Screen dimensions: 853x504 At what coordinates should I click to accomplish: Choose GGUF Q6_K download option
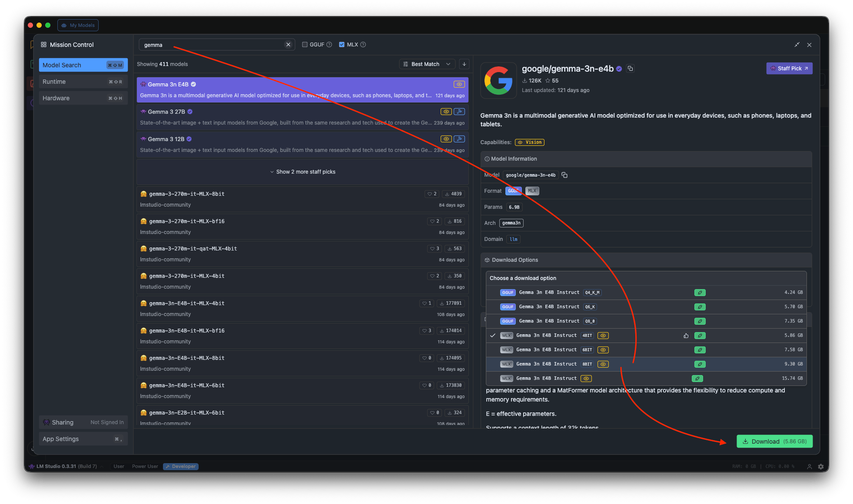tap(646, 307)
